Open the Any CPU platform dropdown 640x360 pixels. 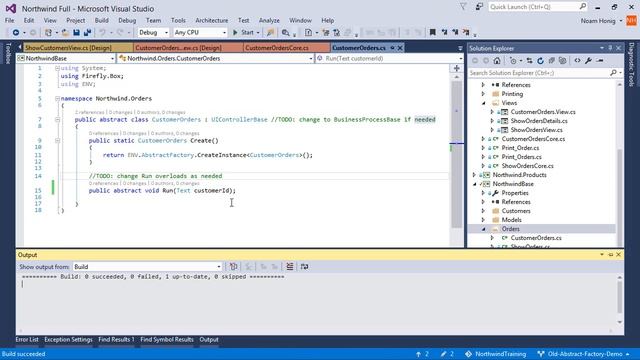point(200,32)
